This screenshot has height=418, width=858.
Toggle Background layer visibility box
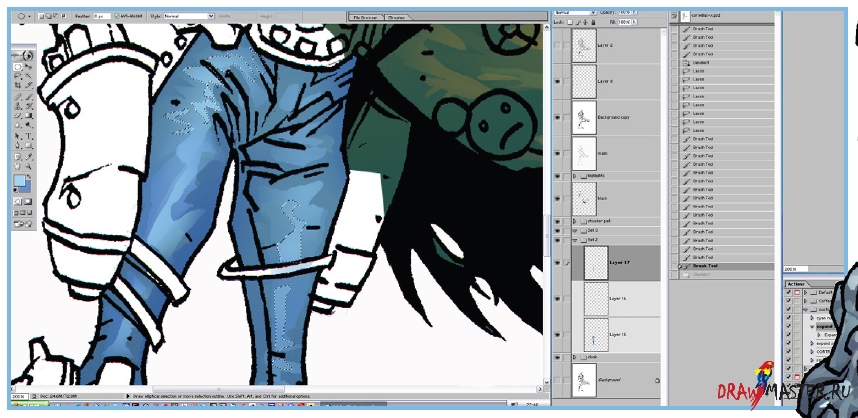(x=557, y=379)
